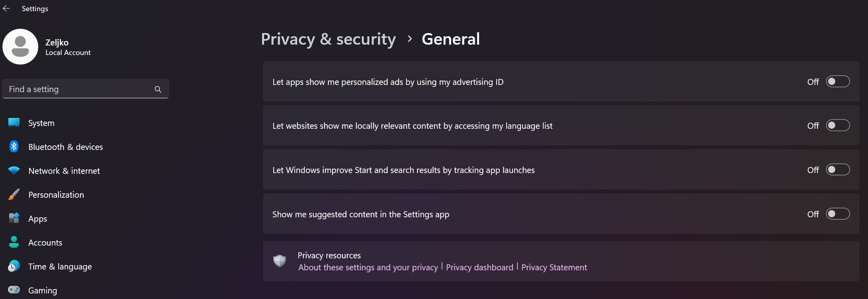Open About these settings and your privacy link
The width and height of the screenshot is (868, 299).
coord(368,267)
